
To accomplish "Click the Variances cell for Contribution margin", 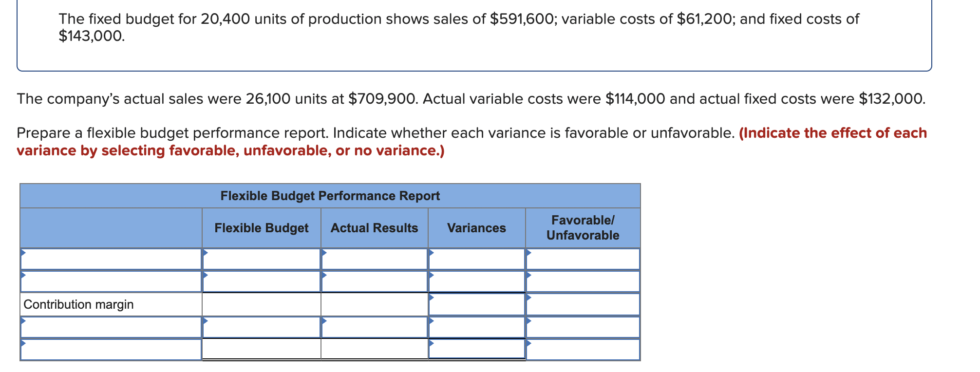I will [476, 304].
